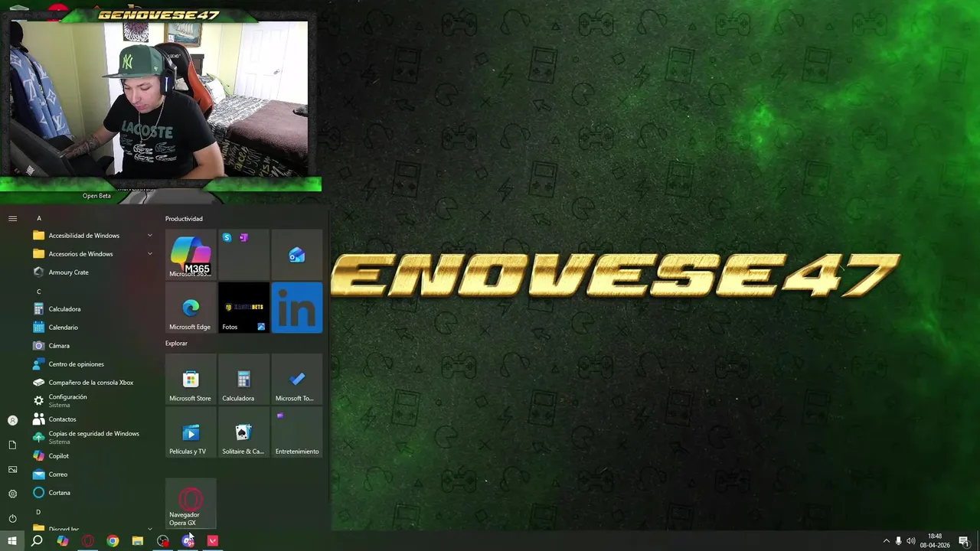Show hidden system tray icons
The image size is (980, 551).
click(x=887, y=541)
